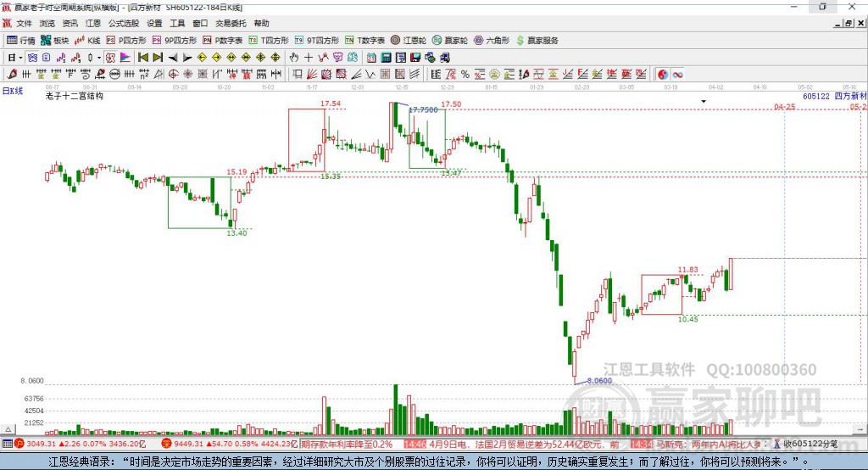Open the P四方形 tool
The width and height of the screenshot is (868, 470).
126,41
